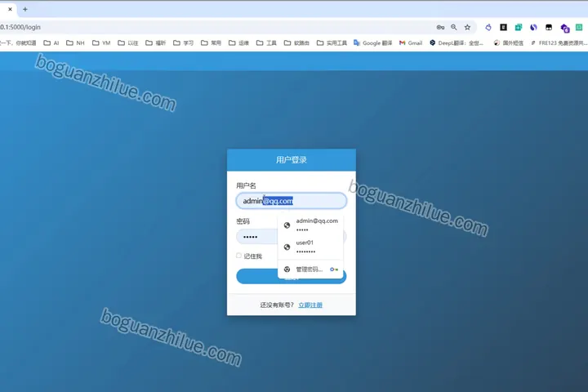Viewport: 588px width, 392px height.
Task: Close the current browser tab
Action: pos(10,9)
